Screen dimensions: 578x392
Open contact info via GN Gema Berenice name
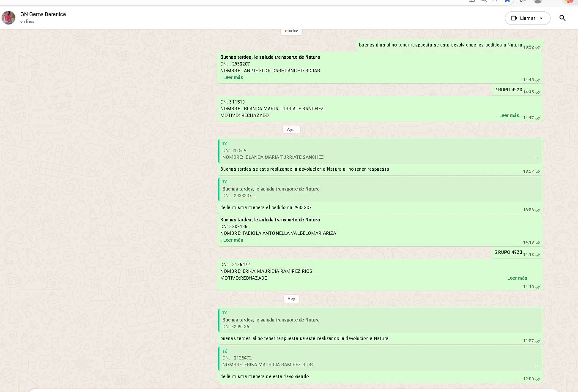pyautogui.click(x=43, y=14)
